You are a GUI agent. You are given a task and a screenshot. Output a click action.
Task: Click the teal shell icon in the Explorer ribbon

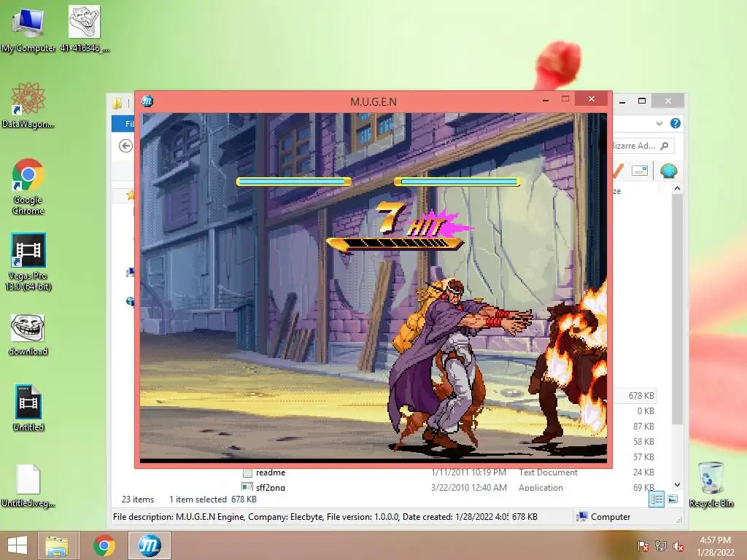(668, 171)
